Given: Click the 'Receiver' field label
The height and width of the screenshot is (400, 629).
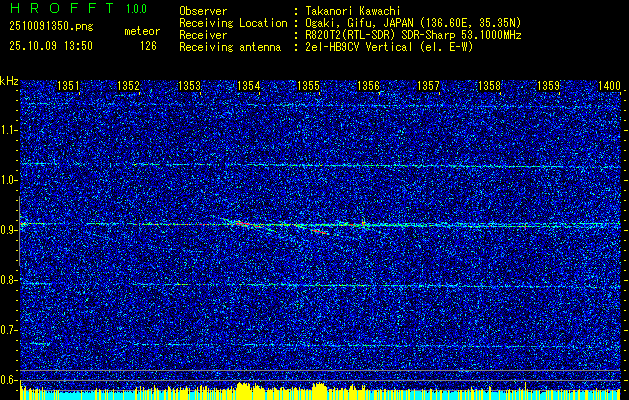Looking at the screenshot, I should (203, 35).
